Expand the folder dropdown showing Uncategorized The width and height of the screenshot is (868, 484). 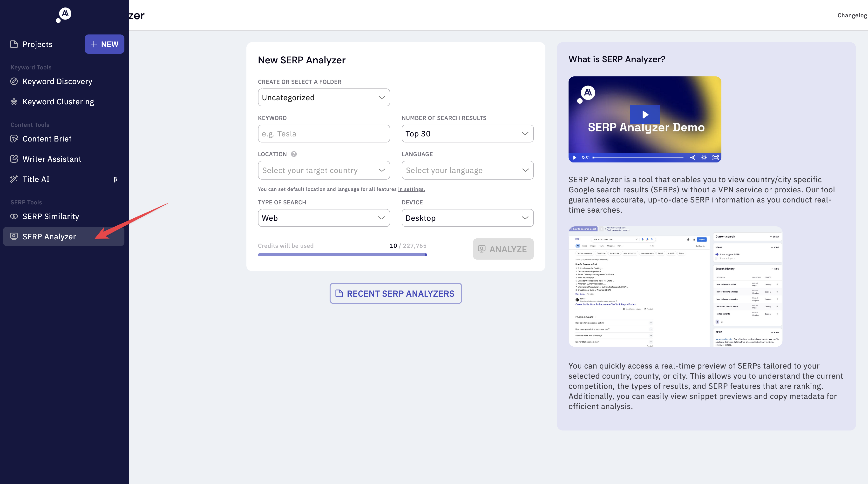click(324, 97)
